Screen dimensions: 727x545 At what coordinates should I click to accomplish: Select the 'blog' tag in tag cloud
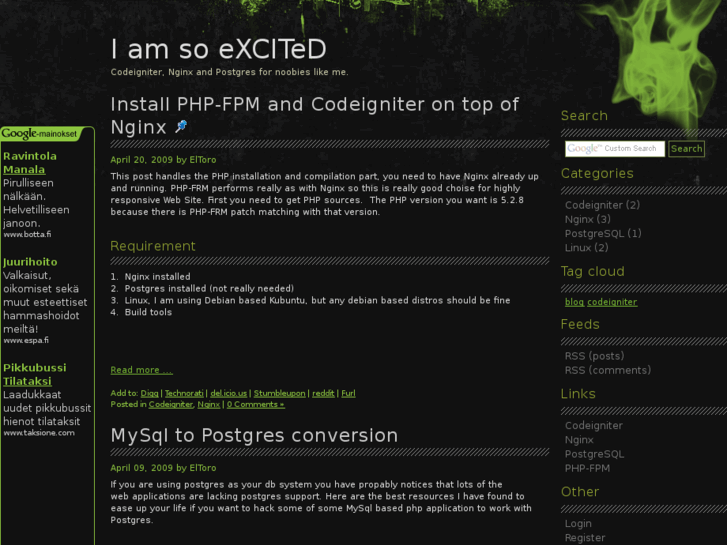tap(574, 302)
